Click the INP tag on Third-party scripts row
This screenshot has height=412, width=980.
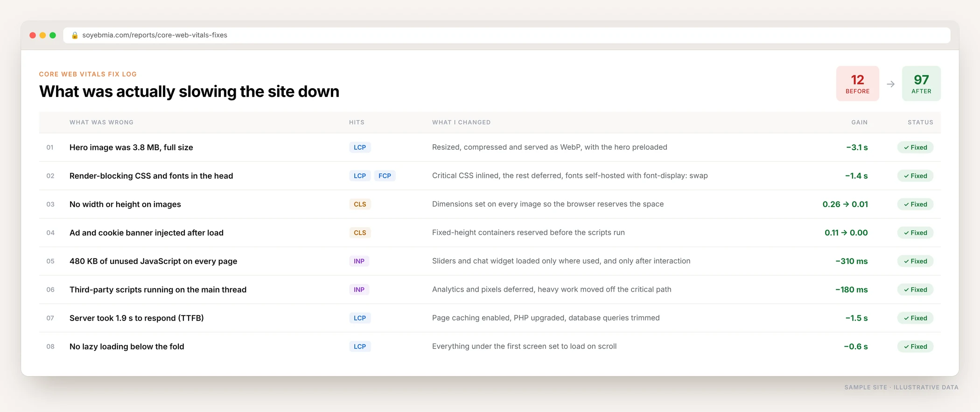coord(359,290)
